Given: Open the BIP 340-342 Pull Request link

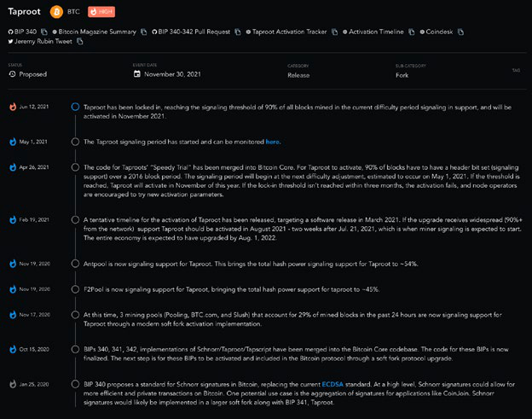Looking at the screenshot, I should pyautogui.click(x=194, y=32).
